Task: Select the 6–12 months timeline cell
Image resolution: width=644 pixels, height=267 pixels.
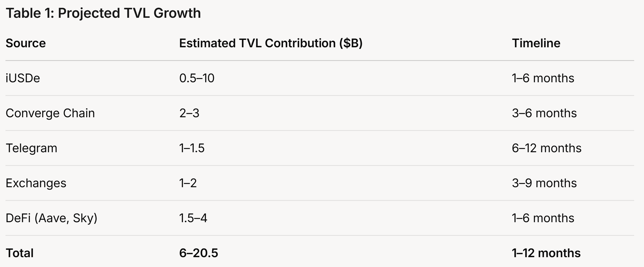Action: [546, 148]
